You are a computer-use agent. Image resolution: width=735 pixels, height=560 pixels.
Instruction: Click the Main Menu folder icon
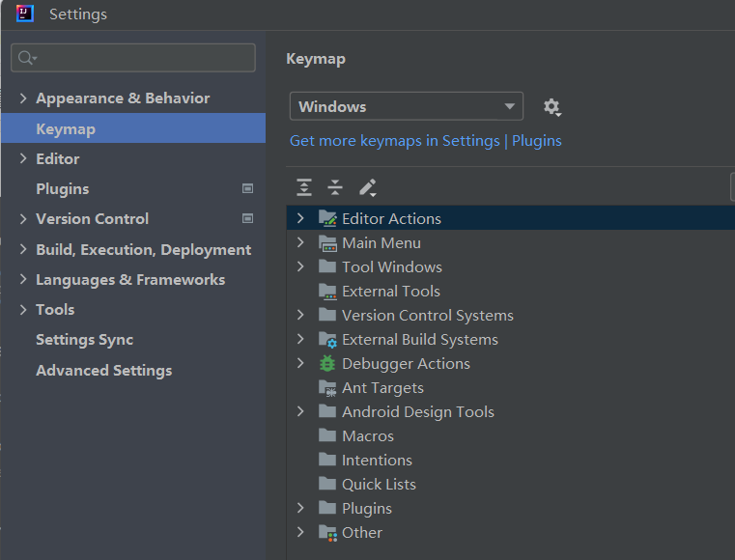click(327, 242)
